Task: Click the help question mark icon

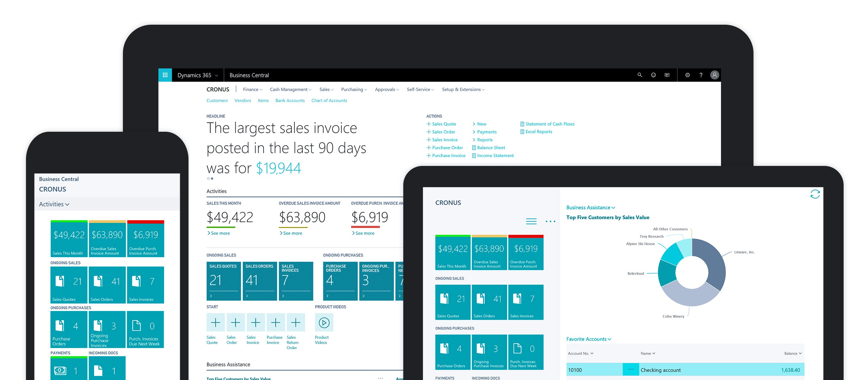Action: click(x=701, y=75)
